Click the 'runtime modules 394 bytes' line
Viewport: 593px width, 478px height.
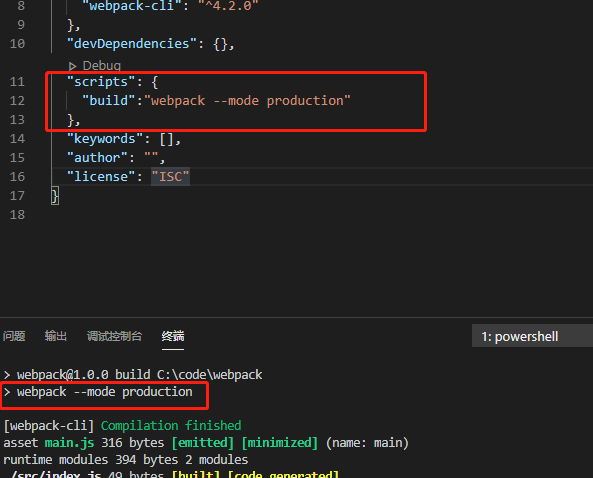point(126,460)
